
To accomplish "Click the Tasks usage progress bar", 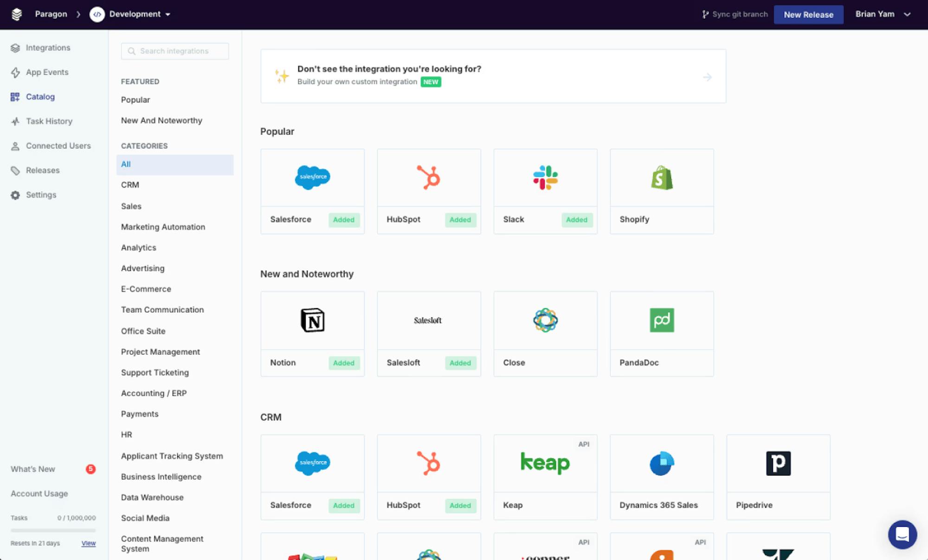I will coord(53,530).
